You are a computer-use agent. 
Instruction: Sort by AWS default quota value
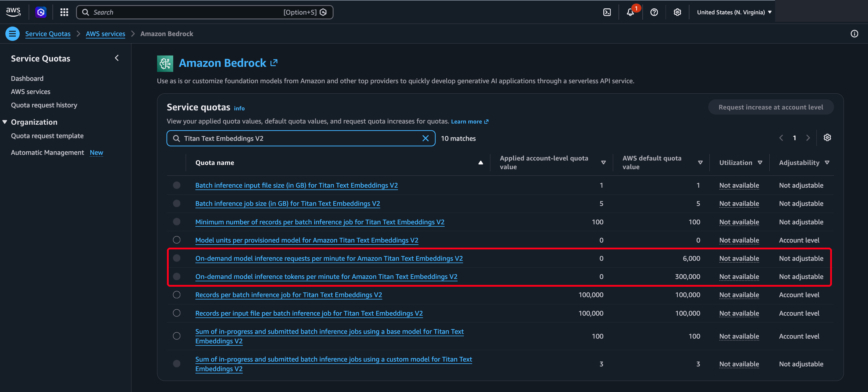pyautogui.click(x=700, y=163)
